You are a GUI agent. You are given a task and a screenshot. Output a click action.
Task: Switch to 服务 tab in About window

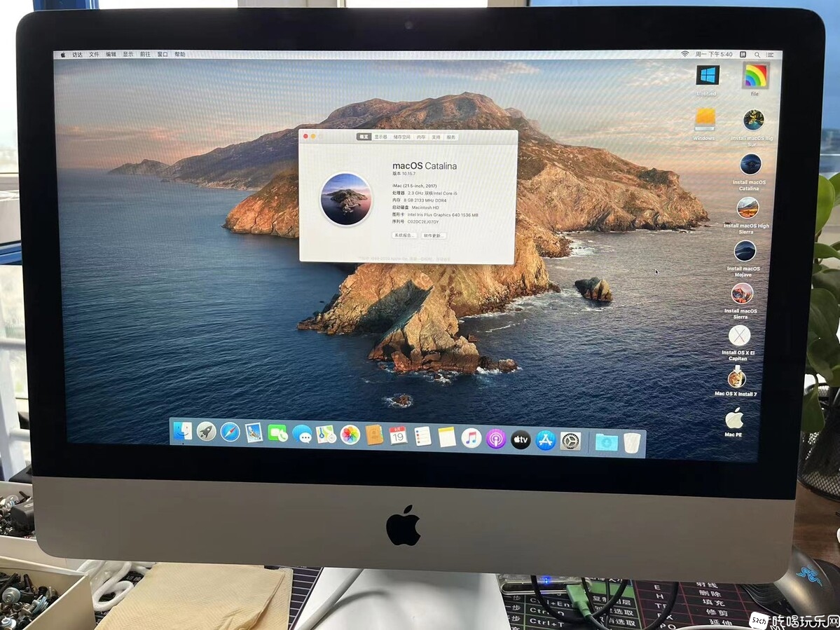pos(451,137)
